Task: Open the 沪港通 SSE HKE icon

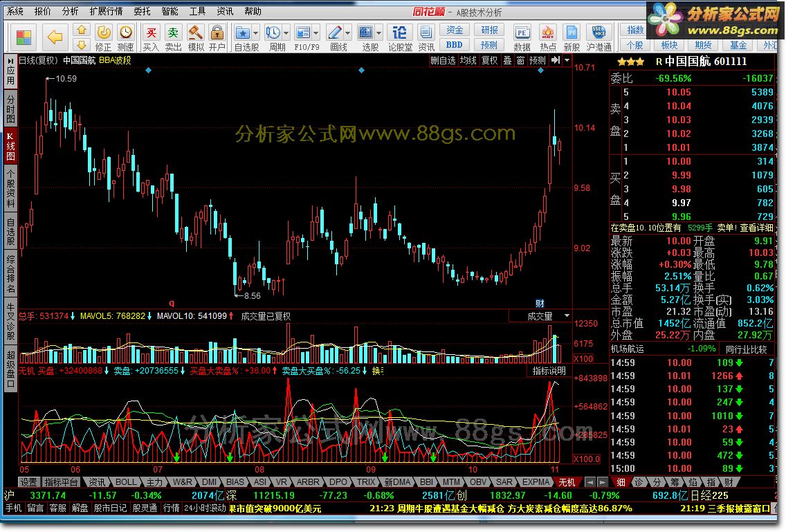Action: tap(598, 33)
